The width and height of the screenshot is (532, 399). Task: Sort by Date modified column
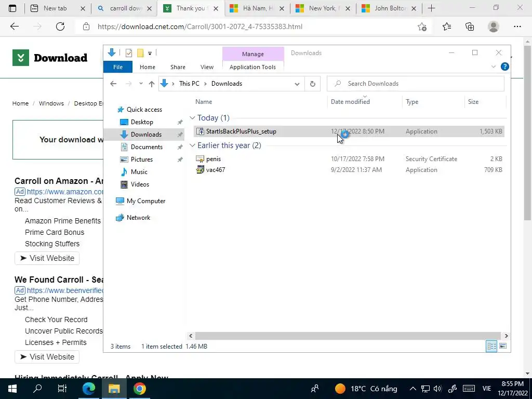click(350, 102)
